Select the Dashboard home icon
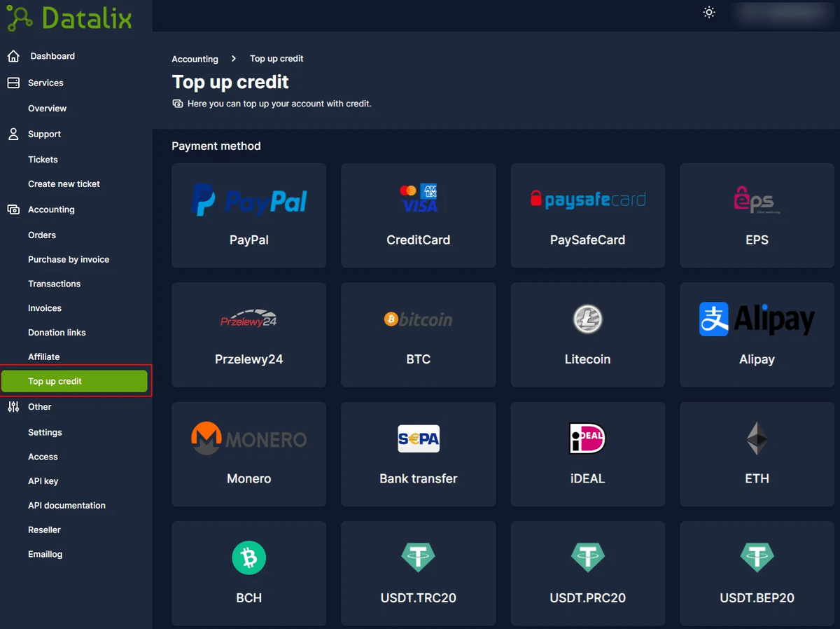 [x=13, y=55]
